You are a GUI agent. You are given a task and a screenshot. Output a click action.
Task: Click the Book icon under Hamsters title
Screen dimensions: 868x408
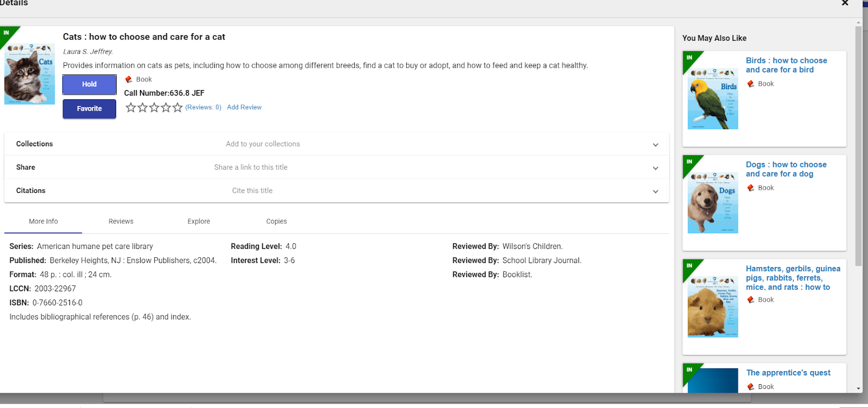pos(751,299)
